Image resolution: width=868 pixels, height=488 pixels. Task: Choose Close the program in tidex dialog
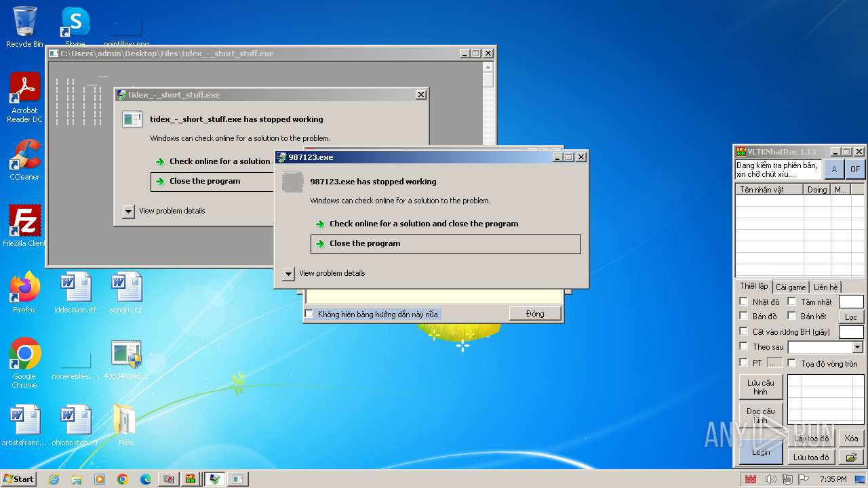click(213, 182)
